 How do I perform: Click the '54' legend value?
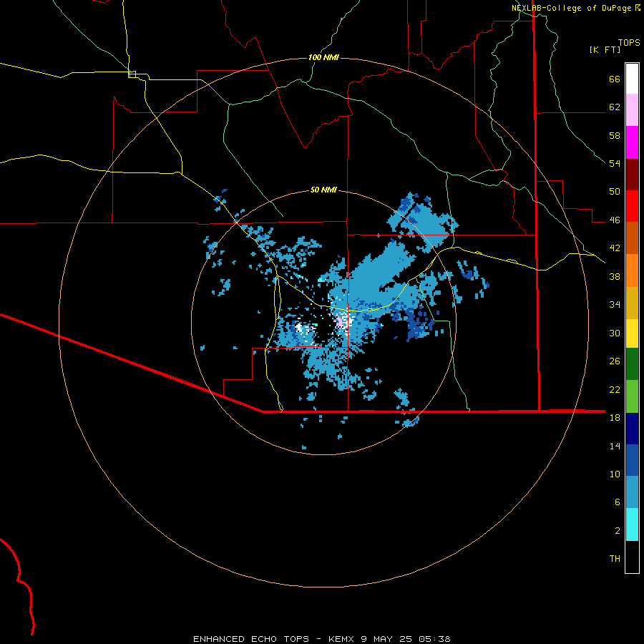click(615, 163)
